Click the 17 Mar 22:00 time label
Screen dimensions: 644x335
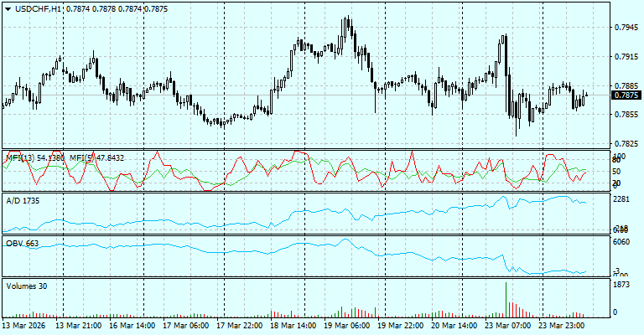[240, 326]
